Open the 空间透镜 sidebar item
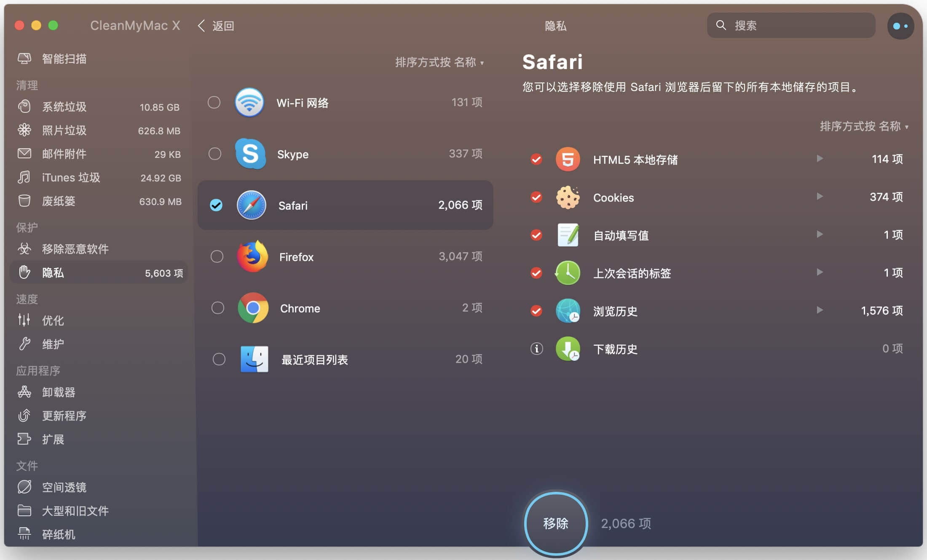Viewport: 927px width, 560px height. 99,487
